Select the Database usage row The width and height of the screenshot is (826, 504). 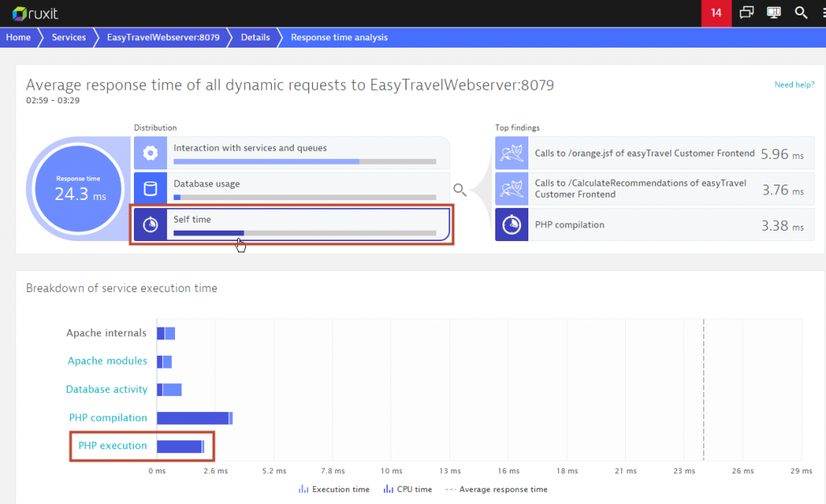tap(292, 188)
